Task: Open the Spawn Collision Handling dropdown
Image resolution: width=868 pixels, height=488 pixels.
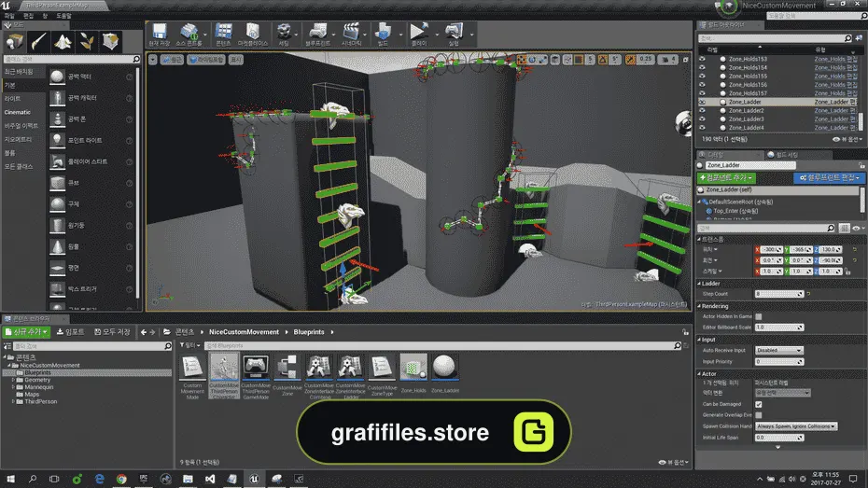Action: (x=796, y=426)
